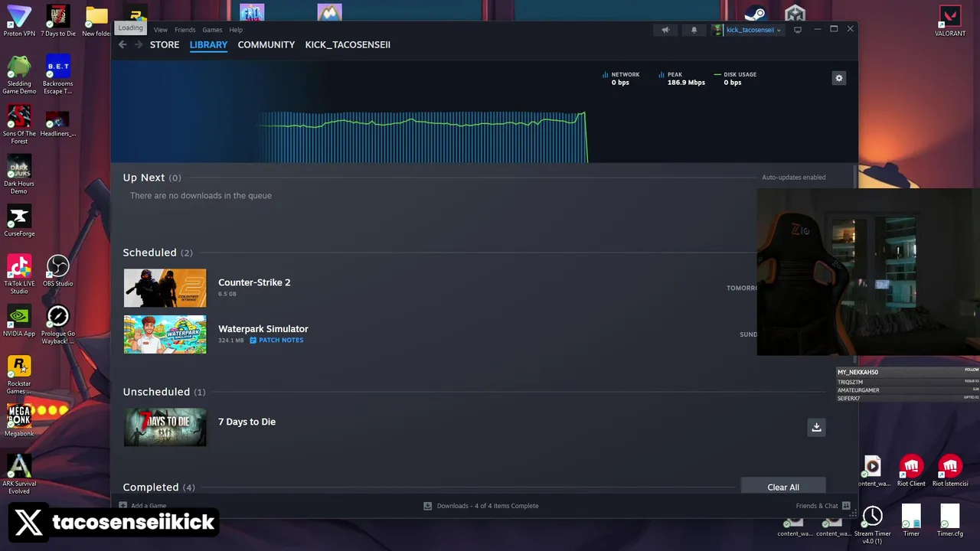
Task: Open Friends & Chat icon
Action: tap(846, 506)
